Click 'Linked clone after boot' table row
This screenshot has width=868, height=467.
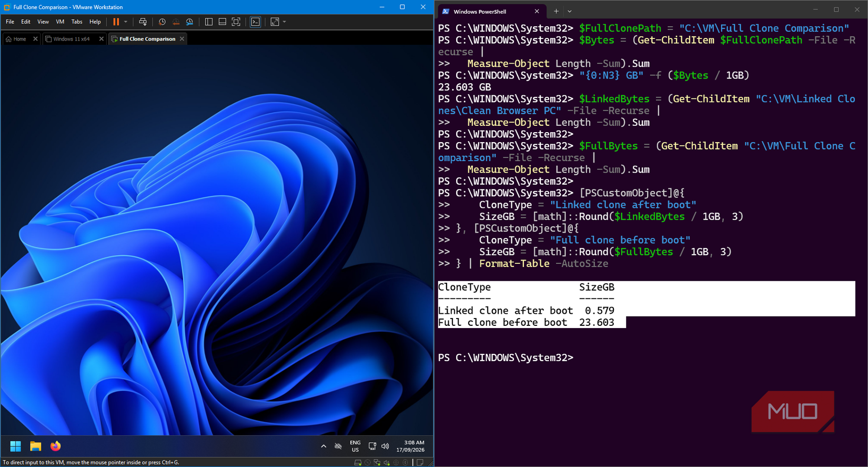point(526,311)
